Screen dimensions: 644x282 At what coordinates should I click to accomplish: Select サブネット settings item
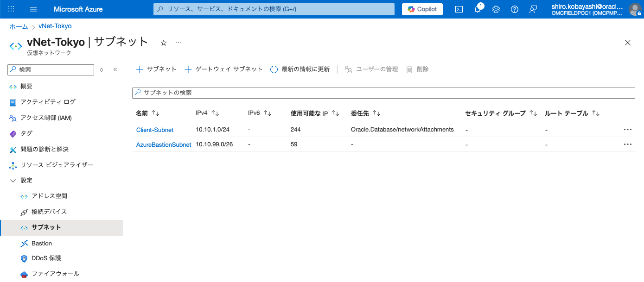[x=61, y=227]
